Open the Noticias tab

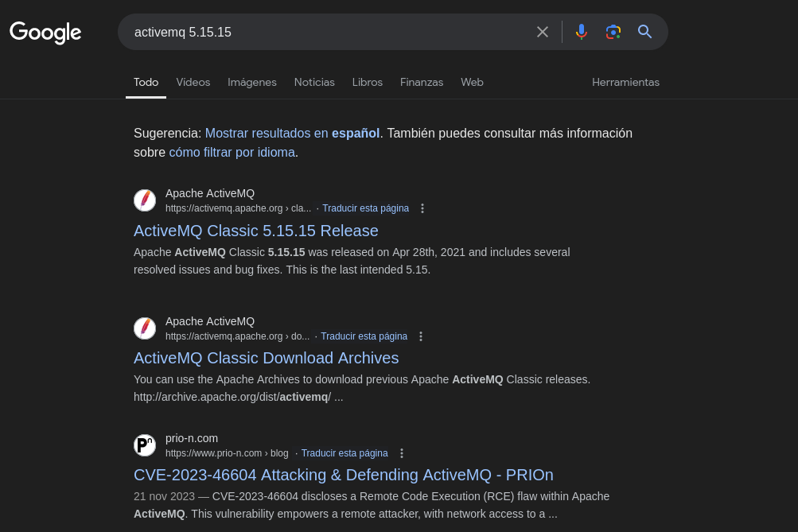(314, 82)
